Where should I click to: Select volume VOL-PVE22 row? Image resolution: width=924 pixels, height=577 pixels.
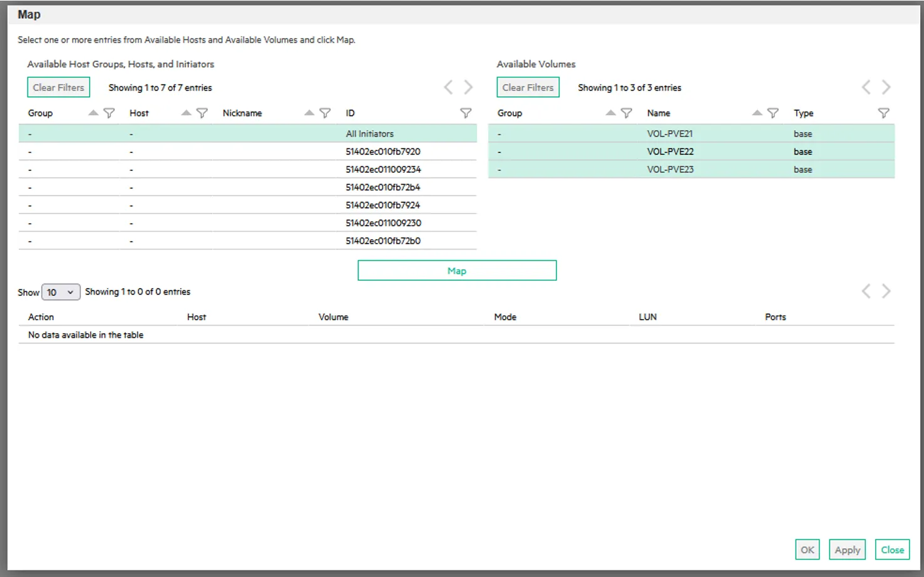[670, 152]
